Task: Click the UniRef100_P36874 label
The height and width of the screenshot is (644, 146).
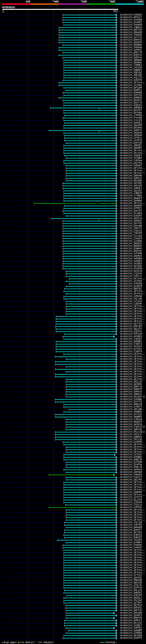Action: tap(131, 352)
